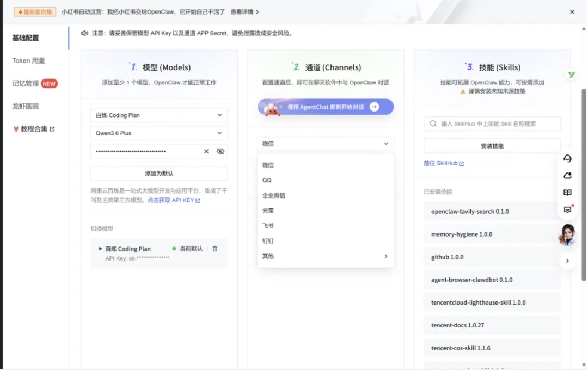The width and height of the screenshot is (588, 371).
Task: Open the feedback message icon
Action: click(x=567, y=210)
